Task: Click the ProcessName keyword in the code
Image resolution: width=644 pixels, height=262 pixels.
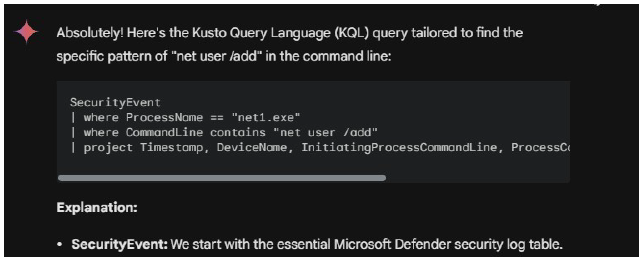Action: point(164,118)
